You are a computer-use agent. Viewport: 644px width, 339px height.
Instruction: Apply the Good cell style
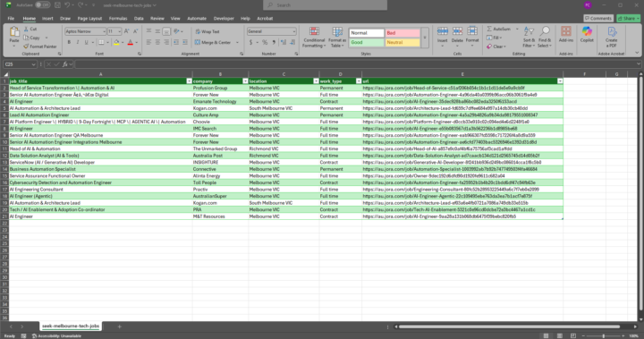[x=367, y=42]
